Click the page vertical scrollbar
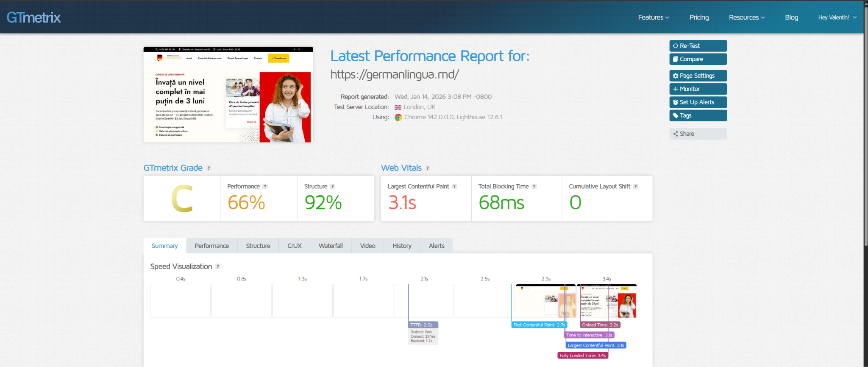 point(865,127)
